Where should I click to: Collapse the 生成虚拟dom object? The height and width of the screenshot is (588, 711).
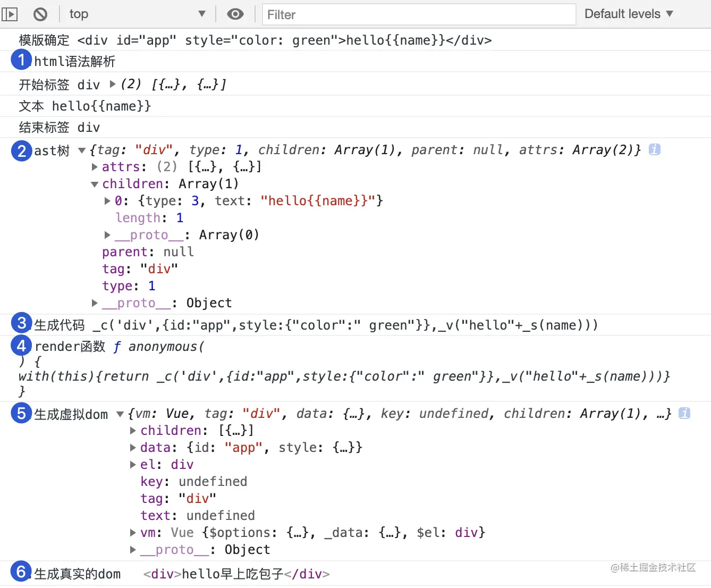pyautogui.click(x=120, y=414)
